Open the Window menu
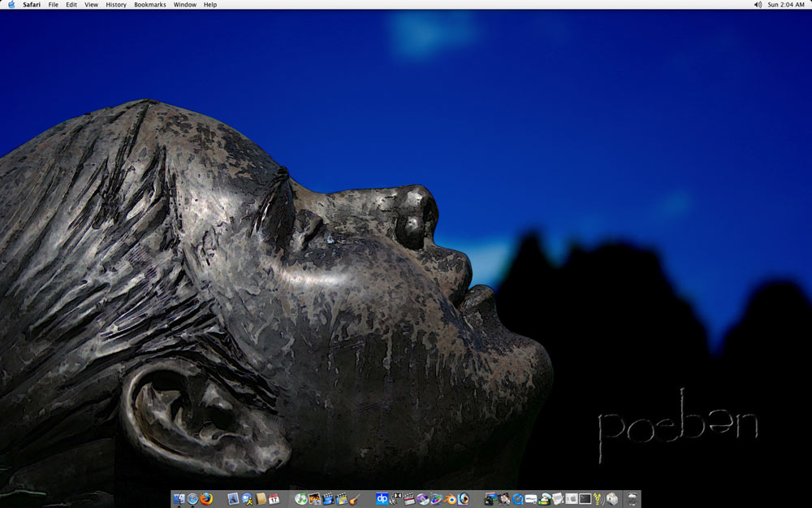812x508 pixels. (185, 5)
